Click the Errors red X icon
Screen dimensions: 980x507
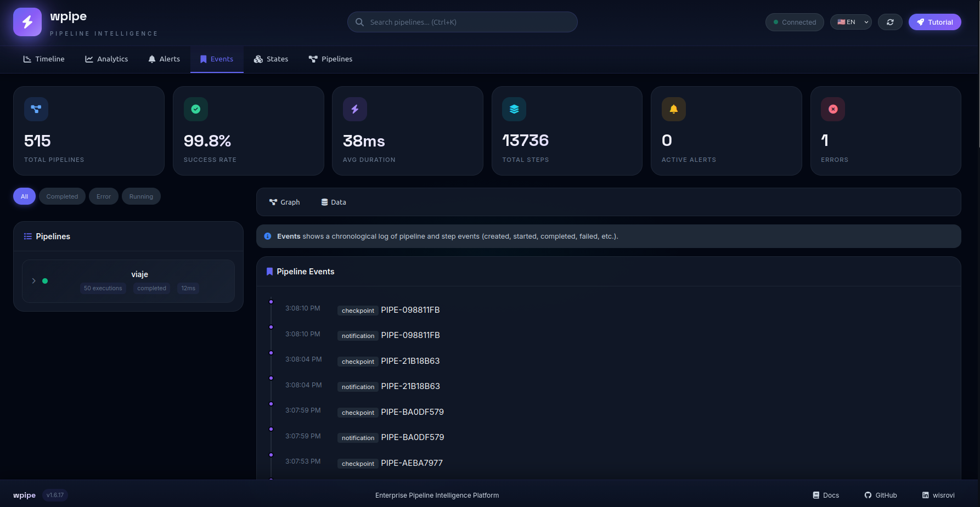(x=833, y=109)
